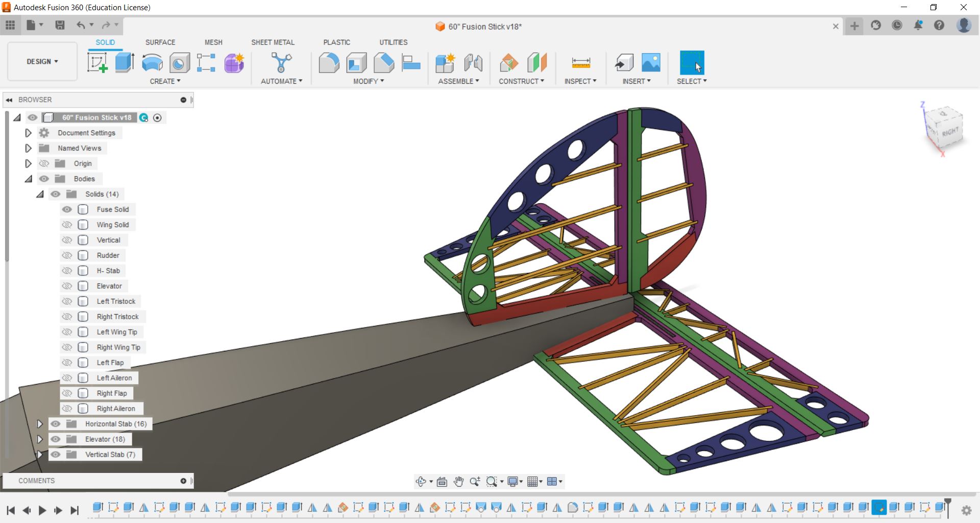Click the Create Sketch tool icon

[x=97, y=63]
